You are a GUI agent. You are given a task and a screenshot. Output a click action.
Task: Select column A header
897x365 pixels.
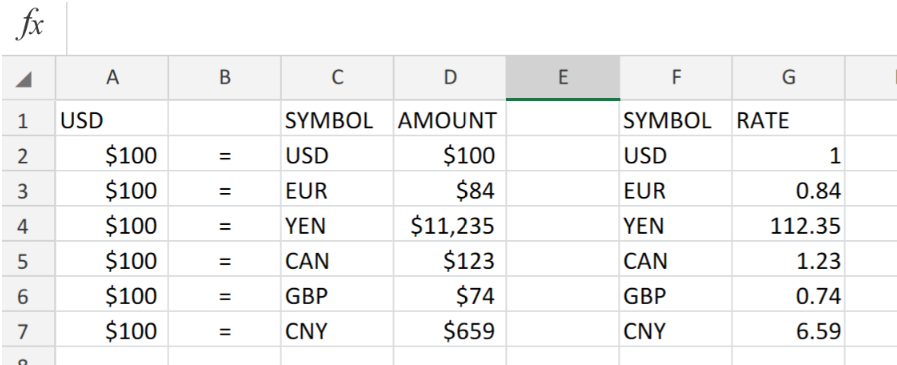click(112, 78)
